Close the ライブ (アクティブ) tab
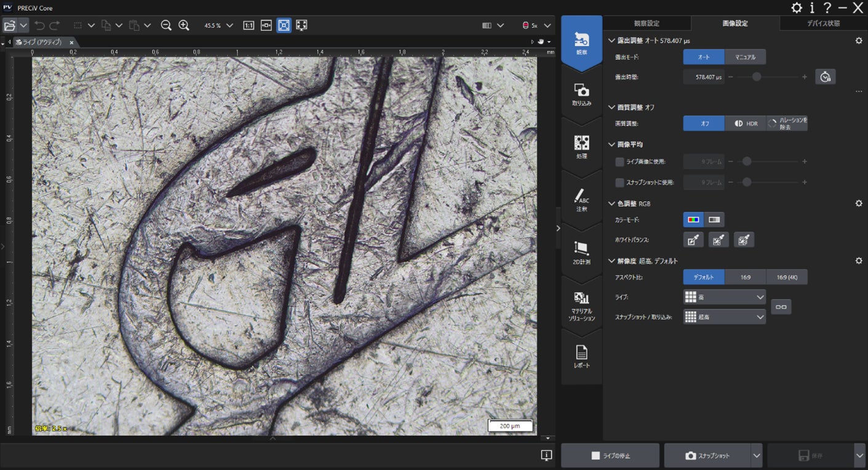Screen dimensions: 868x470 click(71, 42)
